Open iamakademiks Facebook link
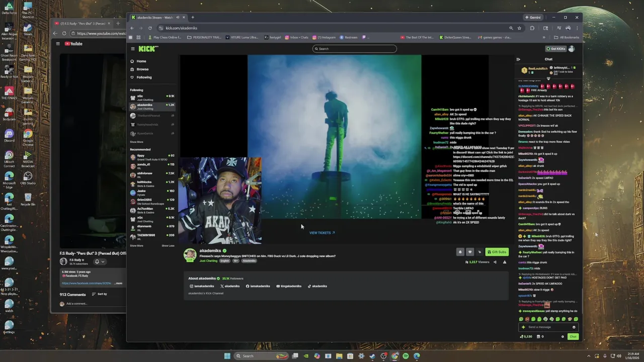 pyautogui.click(x=258, y=286)
